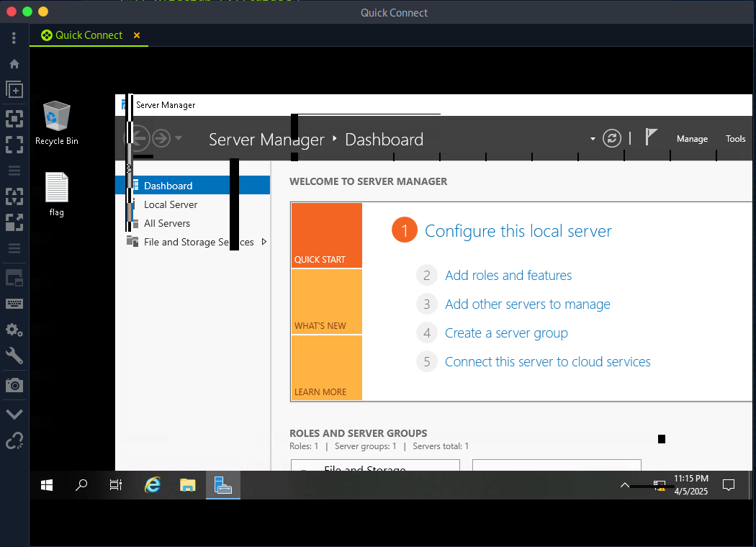Open the notifications flag icon
This screenshot has height=547, width=756.
click(x=651, y=137)
